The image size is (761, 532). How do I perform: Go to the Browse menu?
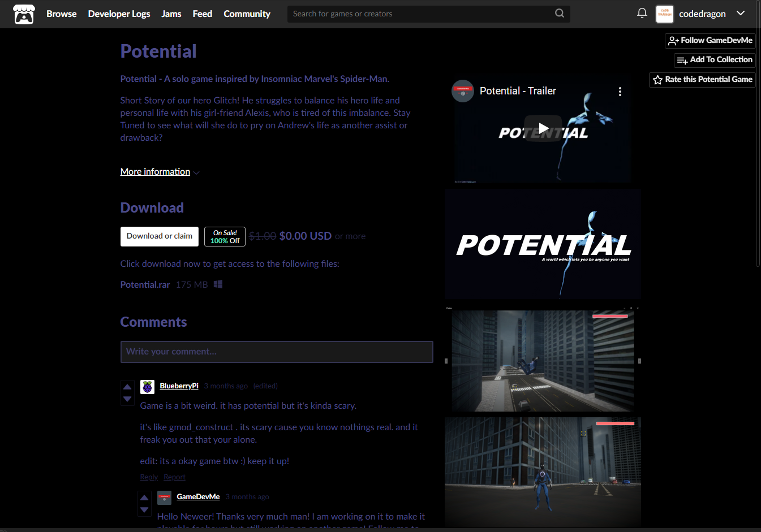(62, 14)
